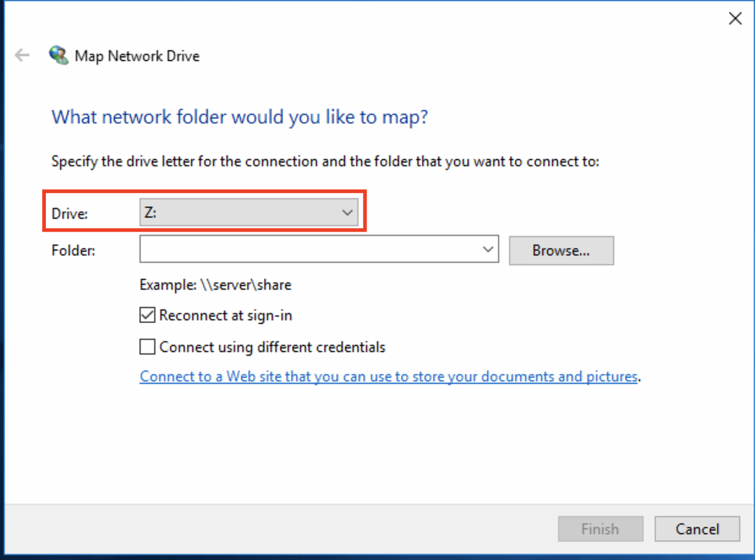Click the back arrow icon
Image resolution: width=755 pixels, height=560 pixels.
tap(22, 56)
